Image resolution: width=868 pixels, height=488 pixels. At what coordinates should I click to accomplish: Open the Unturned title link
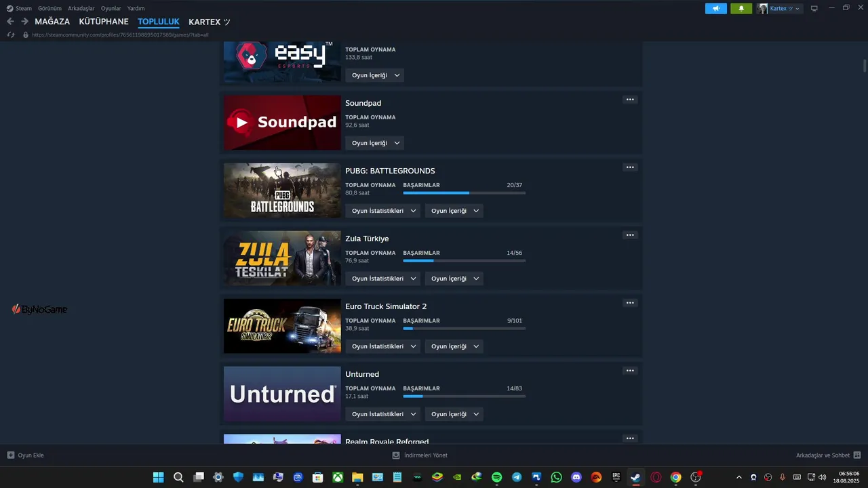[x=362, y=374]
